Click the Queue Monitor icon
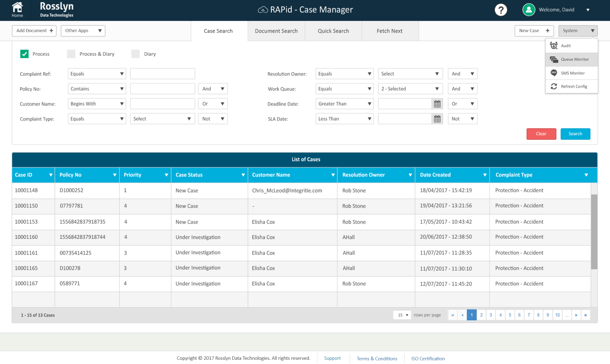The width and height of the screenshot is (610, 364). tap(554, 60)
